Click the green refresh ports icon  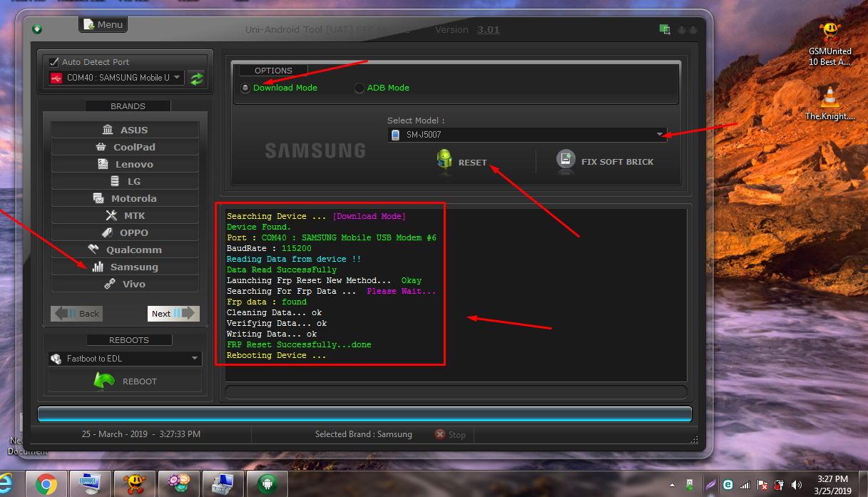coord(198,78)
